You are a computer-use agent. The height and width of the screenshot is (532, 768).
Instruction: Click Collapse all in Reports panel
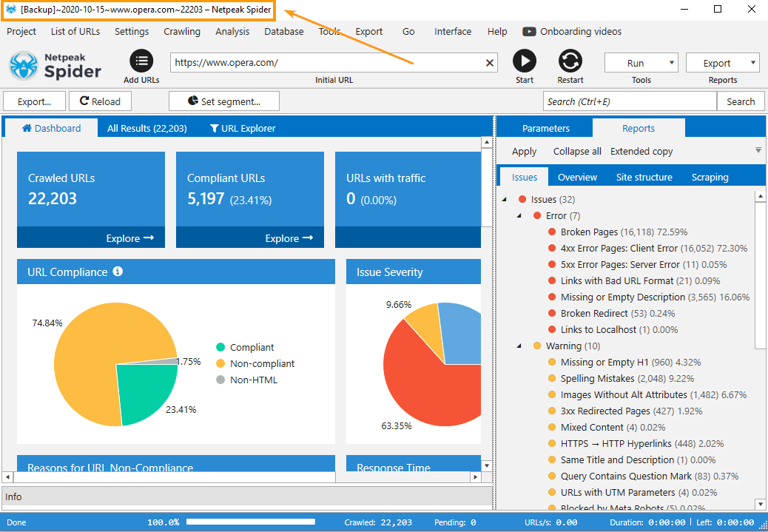click(577, 152)
